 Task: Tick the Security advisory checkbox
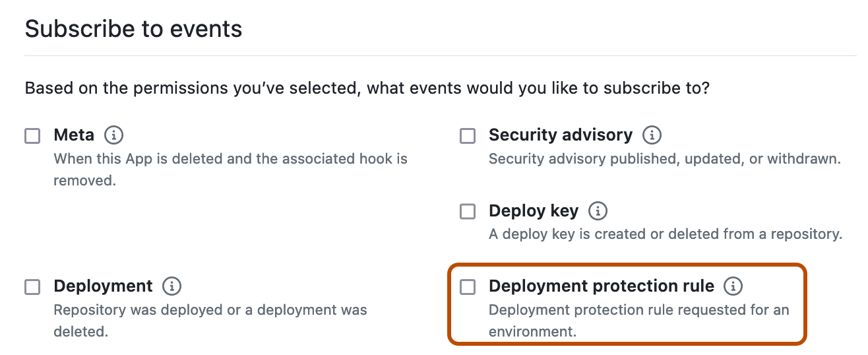coord(468,136)
